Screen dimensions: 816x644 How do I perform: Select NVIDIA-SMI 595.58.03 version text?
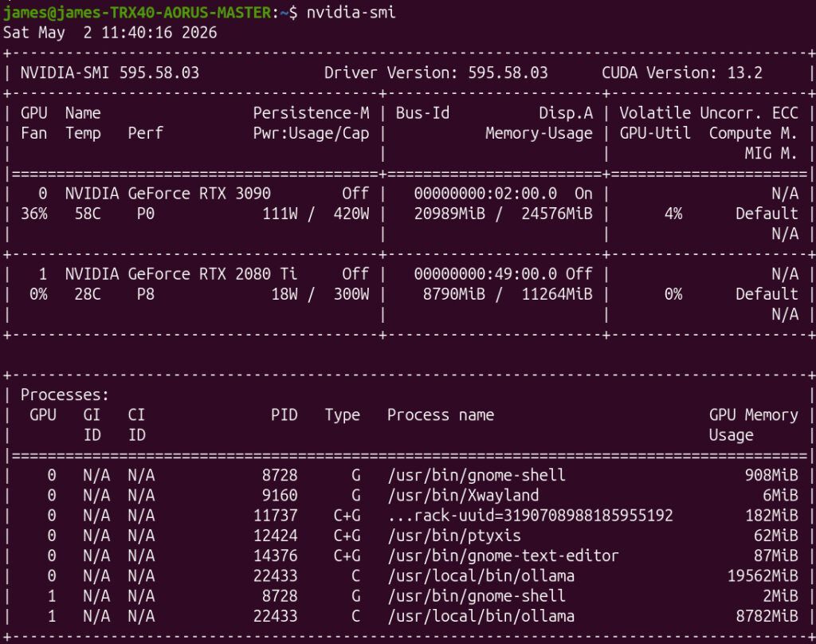click(110, 73)
